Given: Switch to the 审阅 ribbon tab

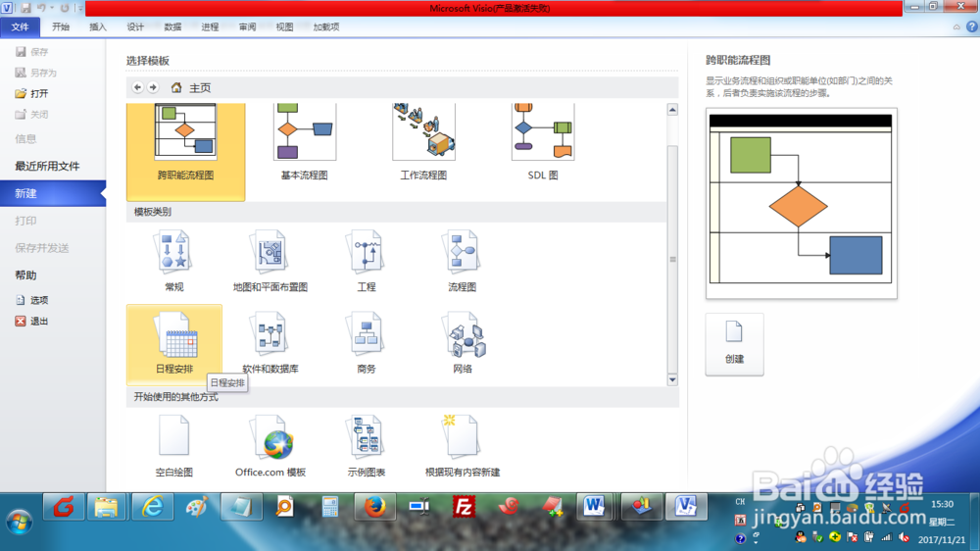Looking at the screenshot, I should [x=248, y=26].
